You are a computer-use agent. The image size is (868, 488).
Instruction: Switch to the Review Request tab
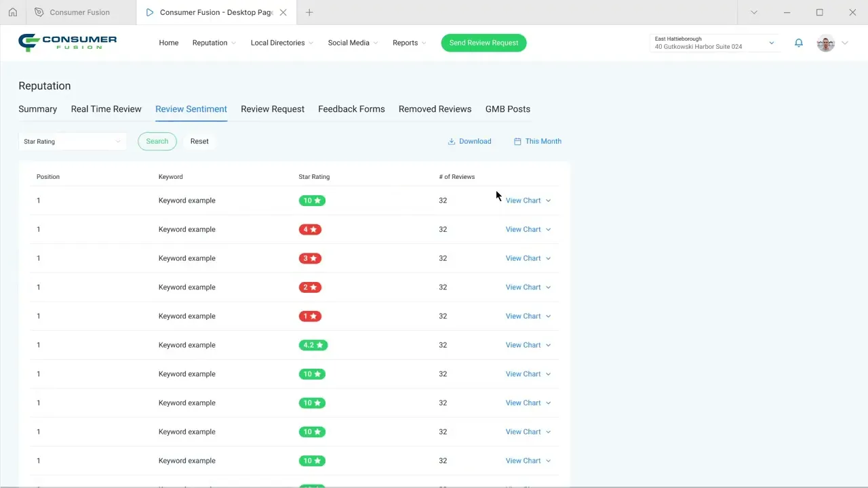click(x=273, y=109)
